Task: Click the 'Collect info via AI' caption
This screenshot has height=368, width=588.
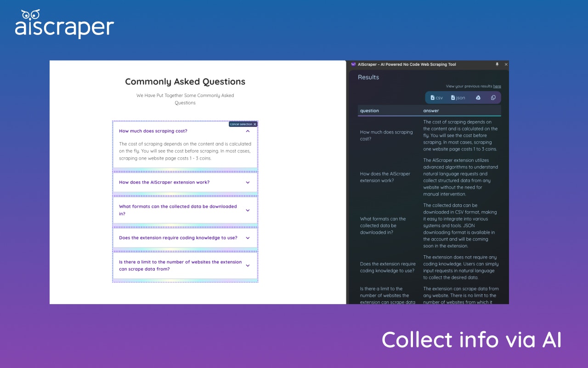Action: click(472, 339)
